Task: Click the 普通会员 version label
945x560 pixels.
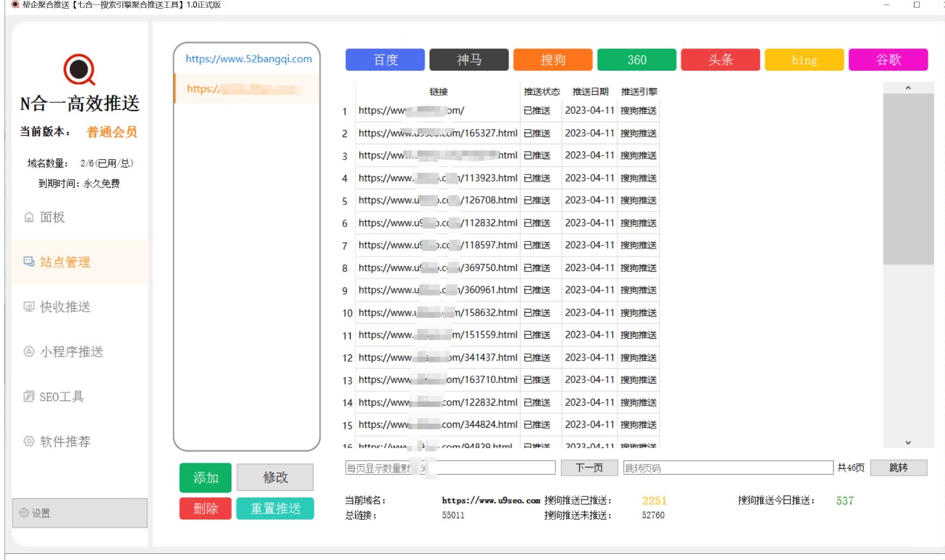Action: [x=112, y=132]
